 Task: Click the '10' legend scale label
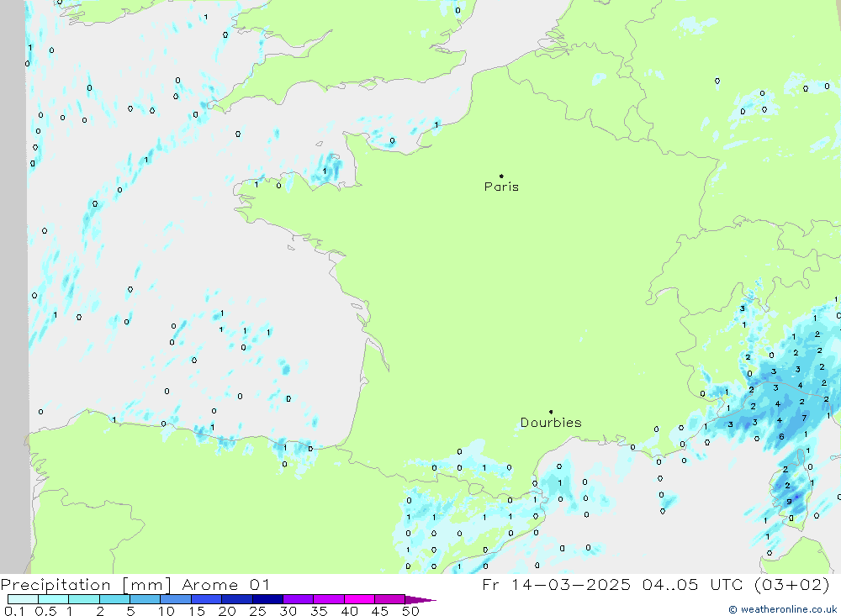(x=167, y=611)
